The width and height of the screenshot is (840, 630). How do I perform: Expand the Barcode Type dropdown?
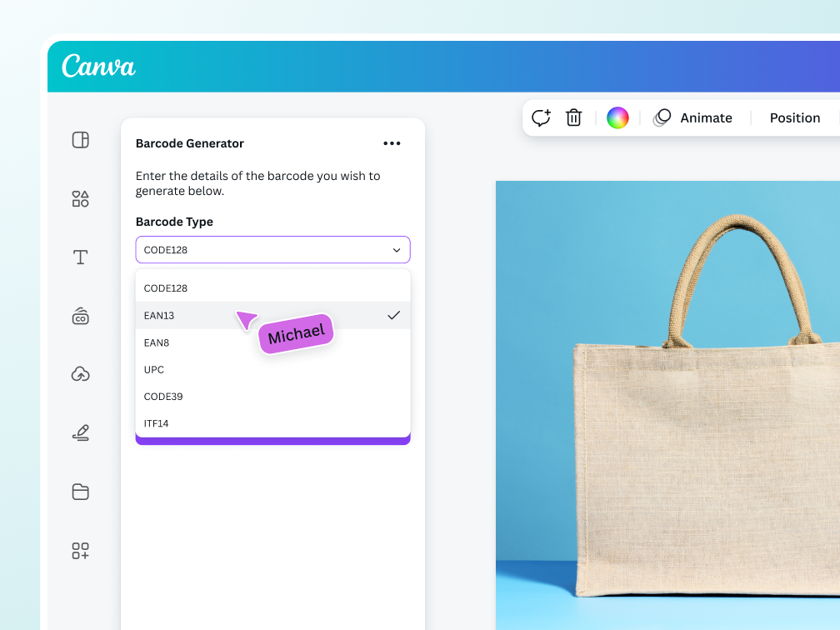click(272, 250)
